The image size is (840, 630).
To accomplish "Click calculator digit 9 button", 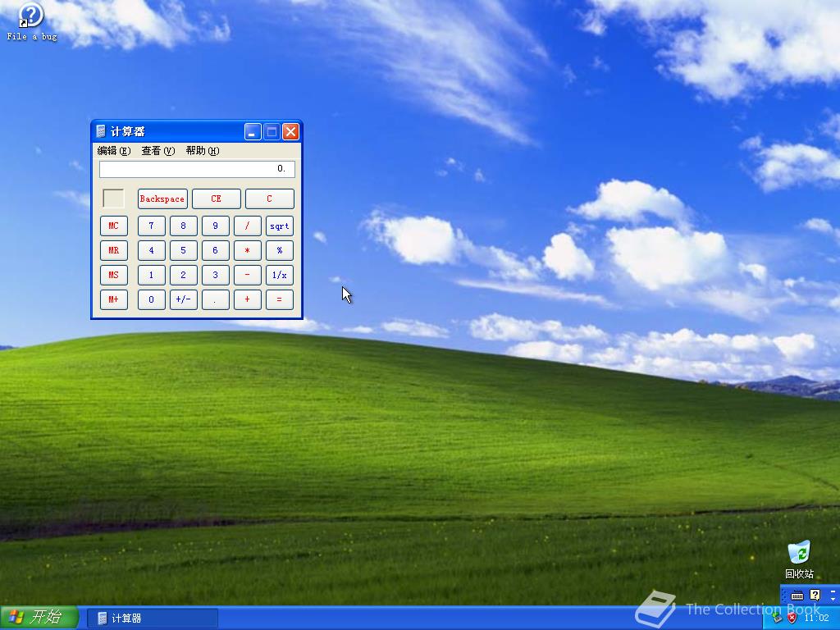I will point(216,226).
